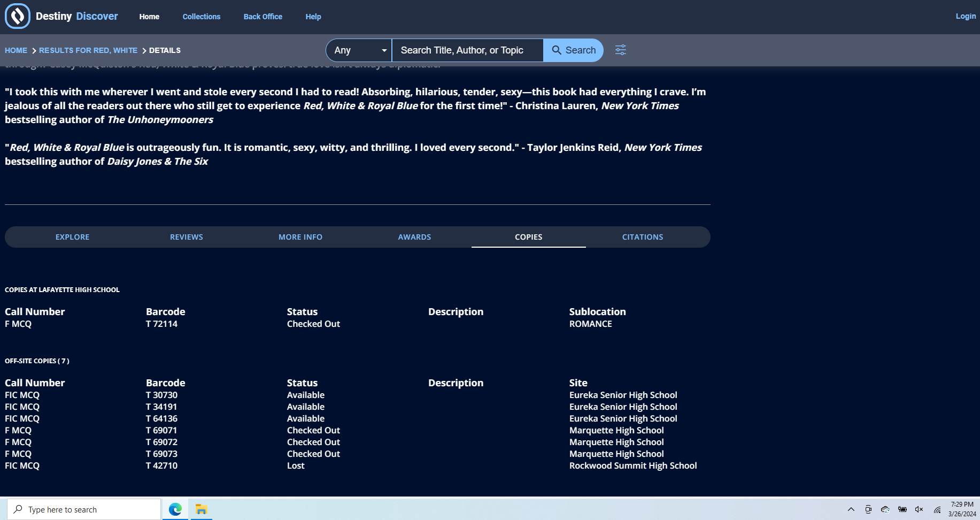This screenshot has width=980, height=520.
Task: Click barcode T 64136
Action: (x=161, y=418)
